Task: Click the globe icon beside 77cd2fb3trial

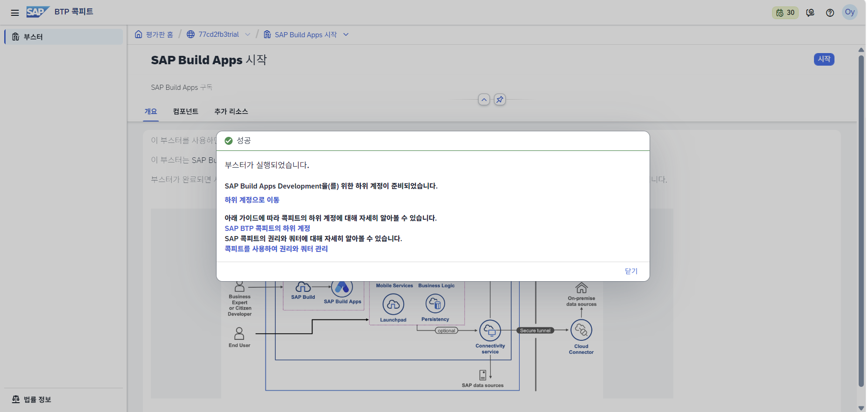Action: (190, 34)
